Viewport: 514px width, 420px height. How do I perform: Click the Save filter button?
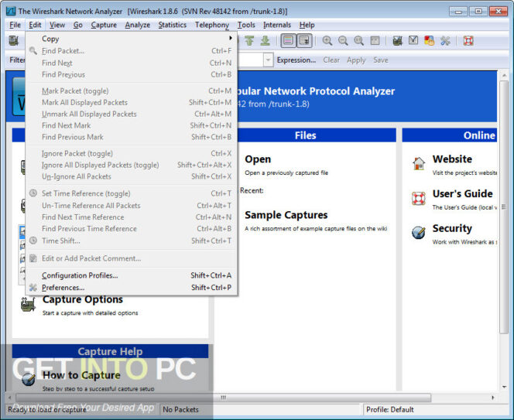(x=381, y=60)
